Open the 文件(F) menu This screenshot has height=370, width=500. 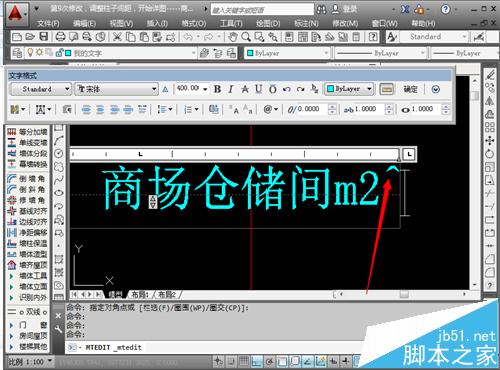(x=48, y=23)
